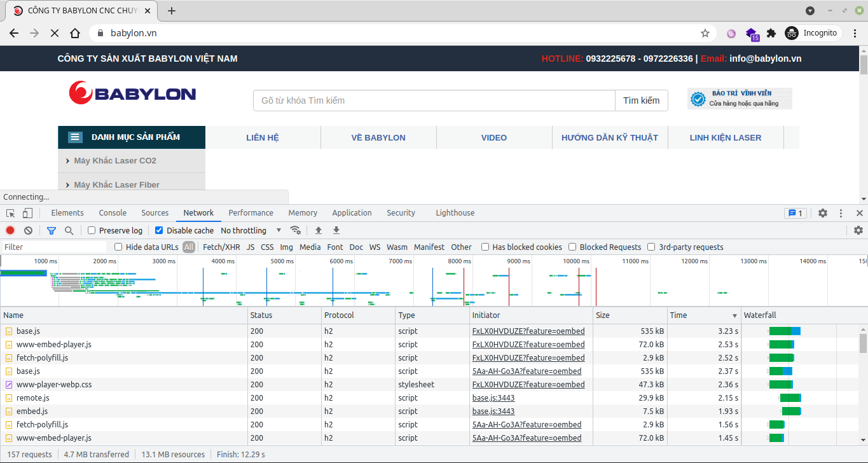This screenshot has height=463, width=868.
Task: Switch to the Console tab
Action: [x=113, y=213]
